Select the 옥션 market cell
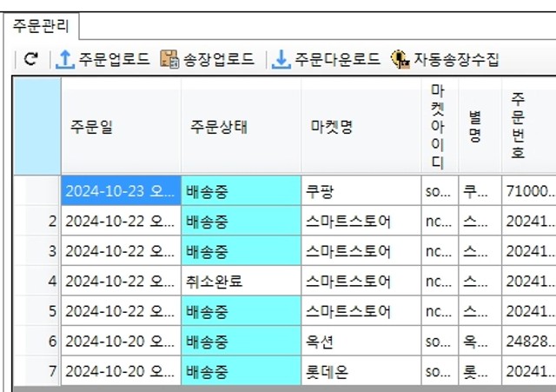The height and width of the screenshot is (392, 556). 361,342
